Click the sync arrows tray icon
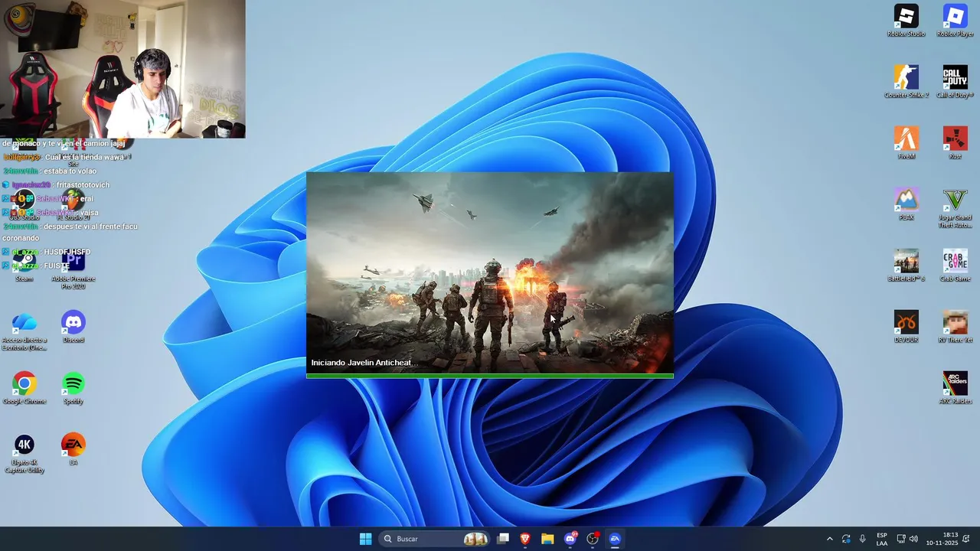Viewport: 980px width, 551px height. tap(846, 539)
